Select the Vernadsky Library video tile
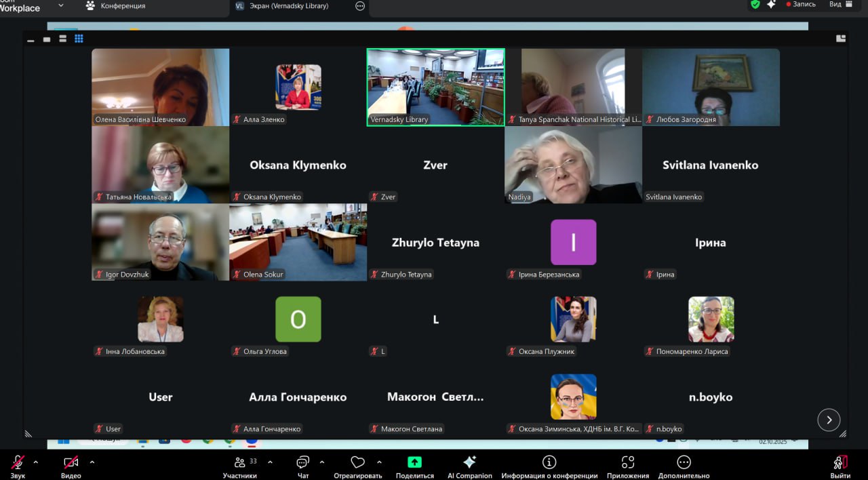Image resolution: width=868 pixels, height=480 pixels. [x=435, y=87]
